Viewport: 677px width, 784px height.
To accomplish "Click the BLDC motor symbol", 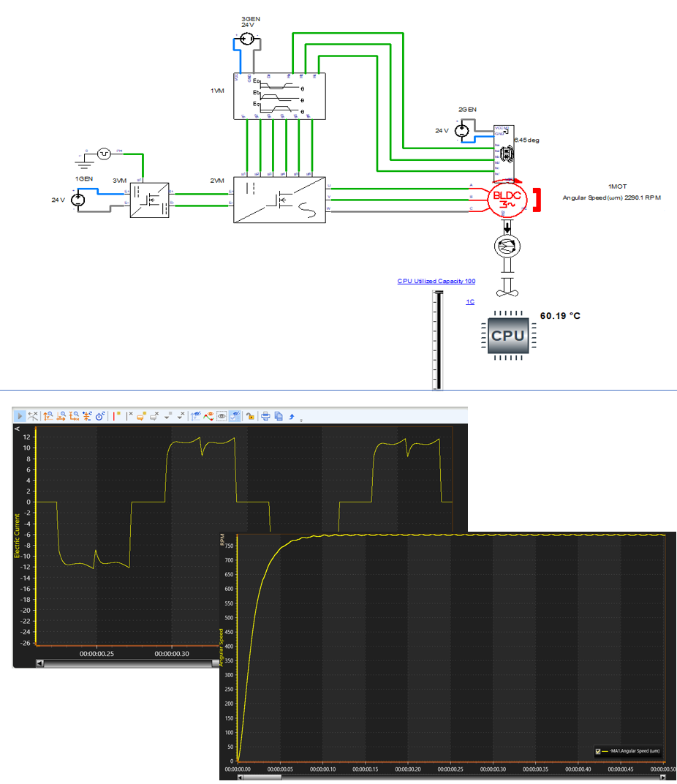I will [x=504, y=200].
